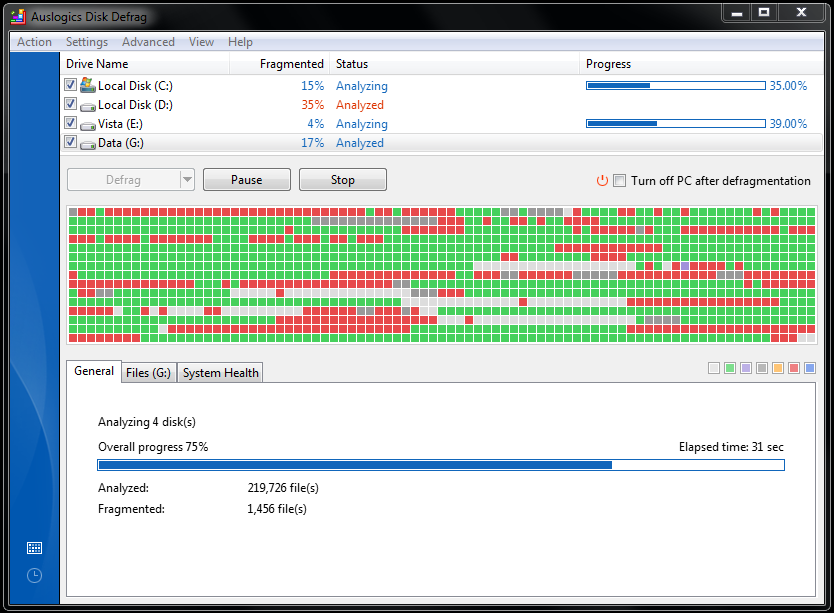Click the white legend color swatch

[714, 368]
